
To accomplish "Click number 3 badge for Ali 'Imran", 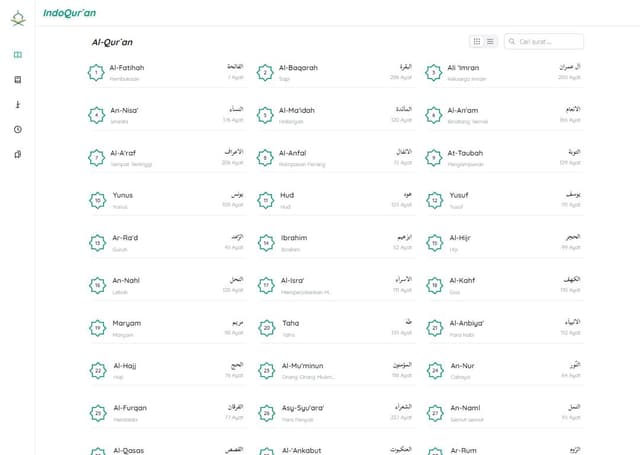I will [433, 73].
